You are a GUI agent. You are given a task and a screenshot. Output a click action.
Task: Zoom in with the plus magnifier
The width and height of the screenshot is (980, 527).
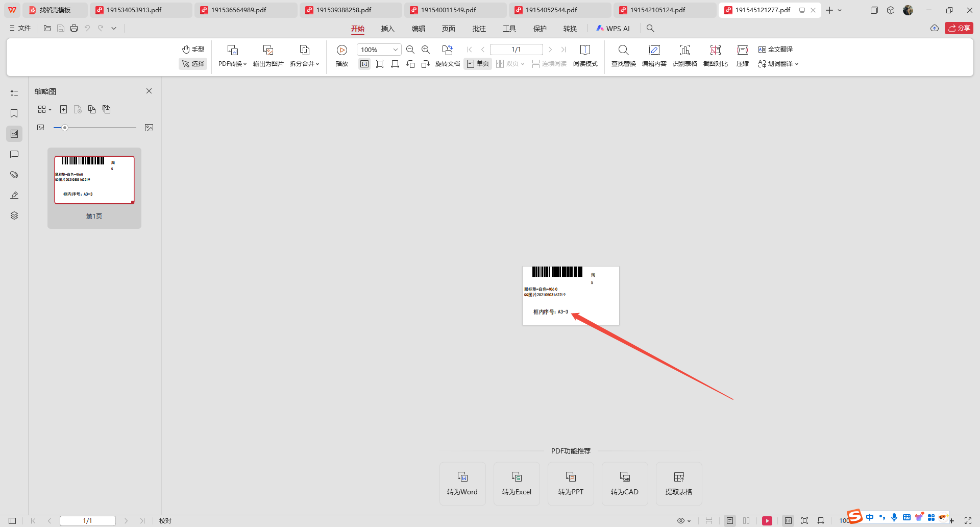coord(426,50)
